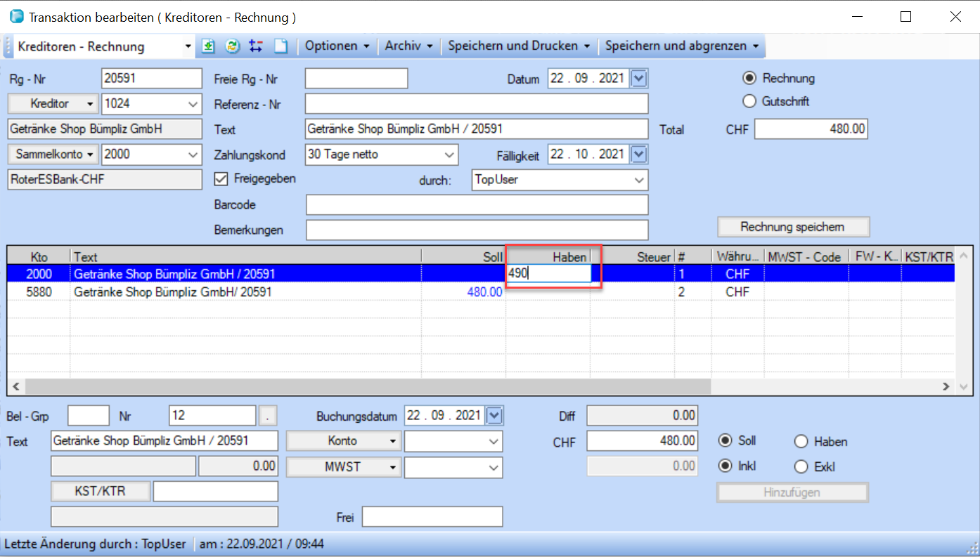980x557 pixels.
Task: Expand the Zahlungskond 30 Tage netto dropdown
Action: click(449, 155)
